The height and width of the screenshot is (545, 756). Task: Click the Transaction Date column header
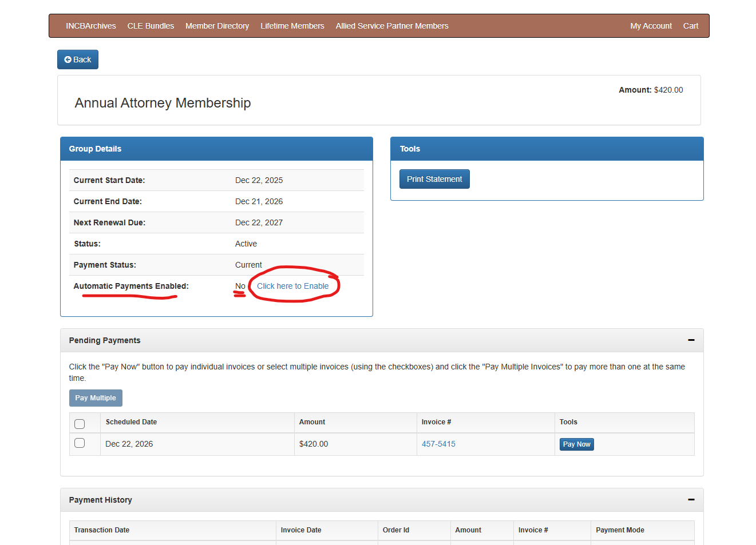pos(102,530)
